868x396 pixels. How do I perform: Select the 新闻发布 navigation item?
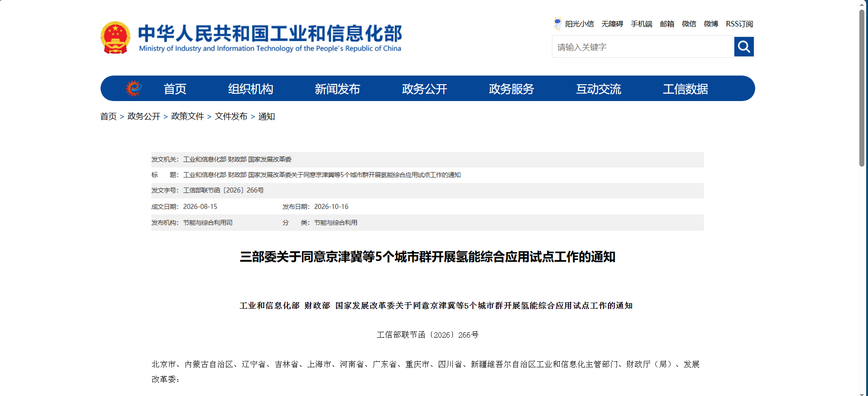click(x=337, y=89)
